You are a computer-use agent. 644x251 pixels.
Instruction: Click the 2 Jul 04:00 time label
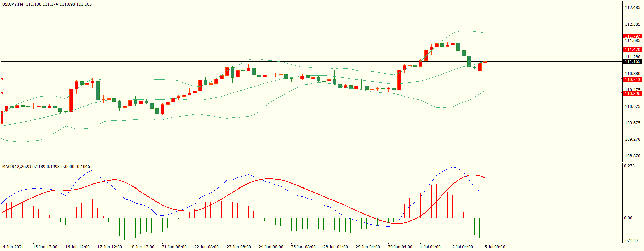click(x=462, y=247)
